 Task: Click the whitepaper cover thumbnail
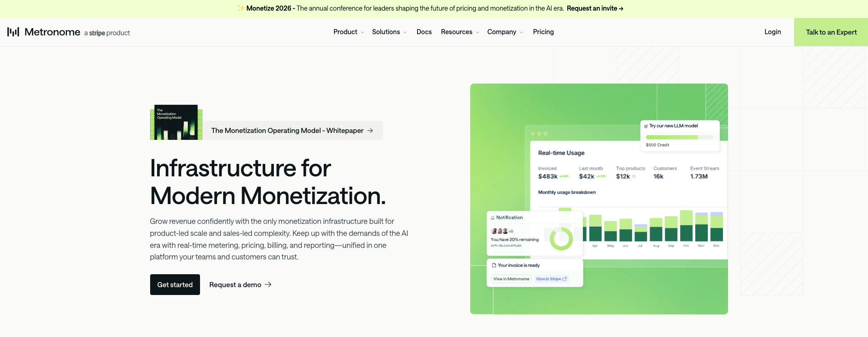click(176, 122)
